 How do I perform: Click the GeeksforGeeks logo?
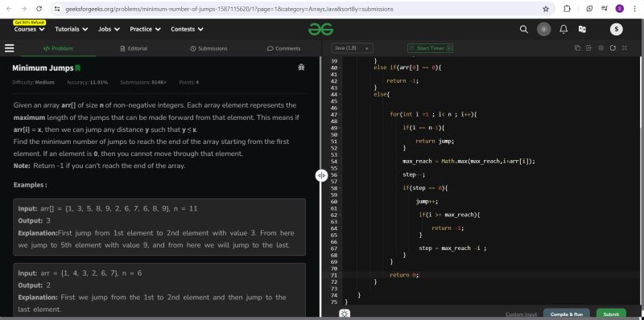pos(320,29)
